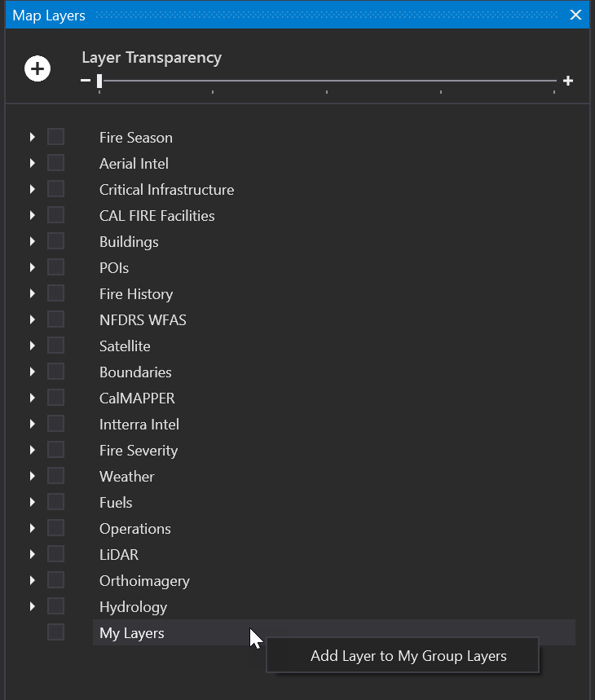Click the plus icon on transparency slider
This screenshot has width=595, height=700.
click(x=568, y=81)
